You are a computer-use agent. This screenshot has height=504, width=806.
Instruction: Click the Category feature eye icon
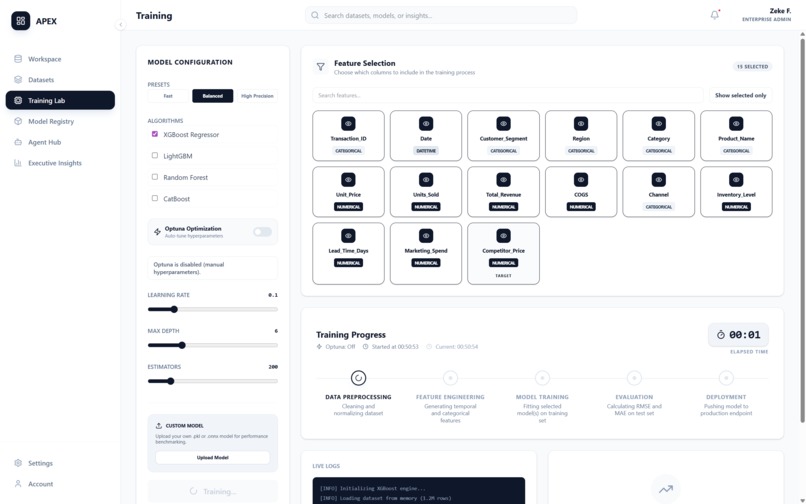tap(658, 124)
